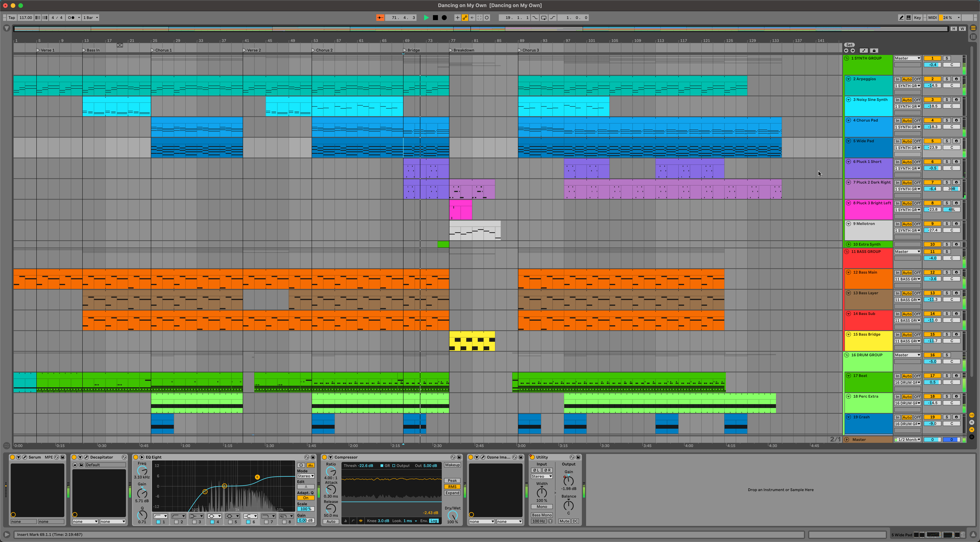Select the Compressor RMS mode
Image resolution: width=980 pixels, height=542 pixels.
(x=452, y=487)
